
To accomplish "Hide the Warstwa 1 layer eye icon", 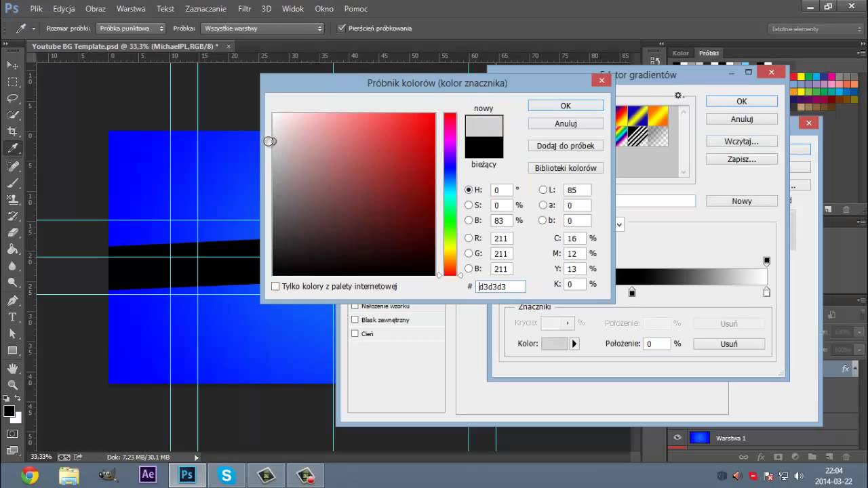I will click(677, 438).
